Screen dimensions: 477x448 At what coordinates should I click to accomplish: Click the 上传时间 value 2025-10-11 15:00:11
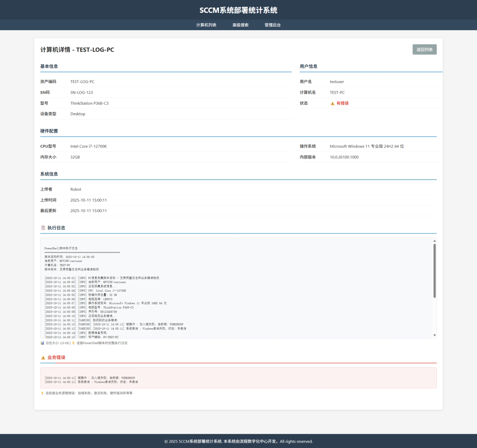[89, 200]
